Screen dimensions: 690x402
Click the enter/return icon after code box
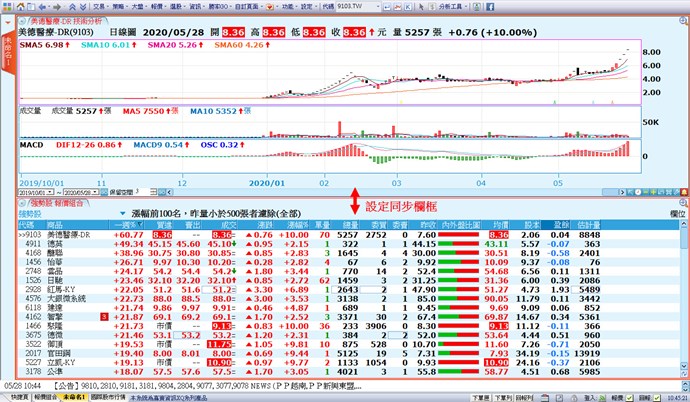pos(386,7)
